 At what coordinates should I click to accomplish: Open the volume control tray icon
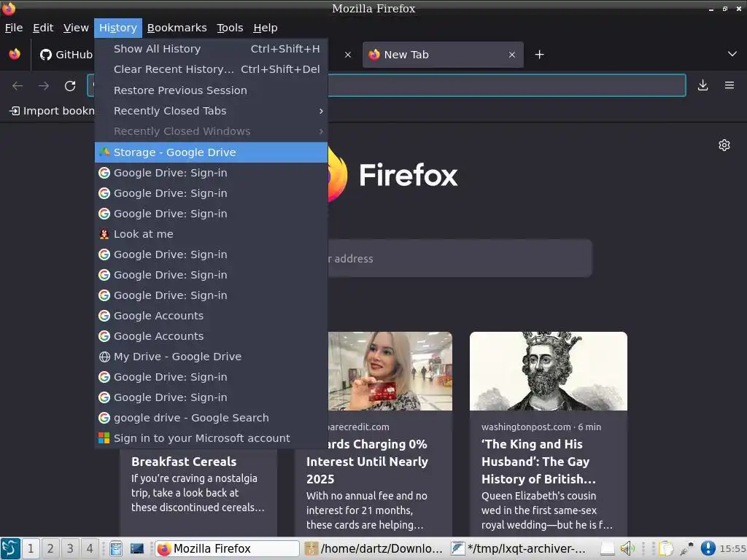627,548
